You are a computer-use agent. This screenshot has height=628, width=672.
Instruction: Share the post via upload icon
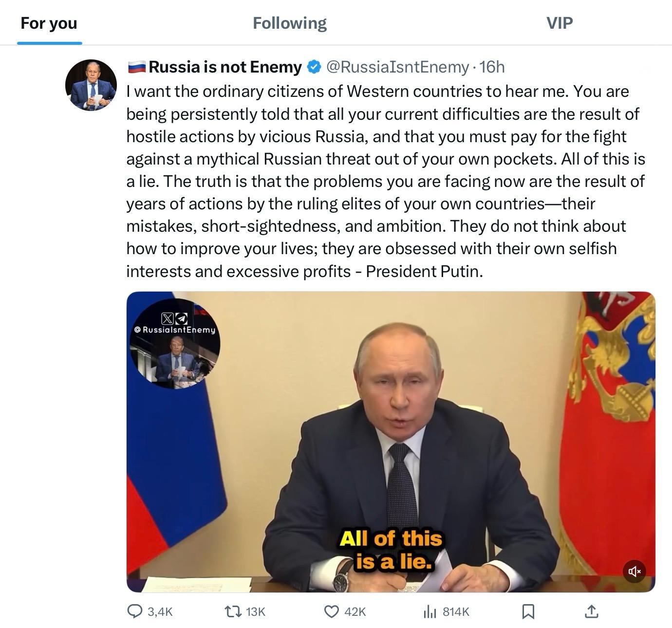pos(591,611)
